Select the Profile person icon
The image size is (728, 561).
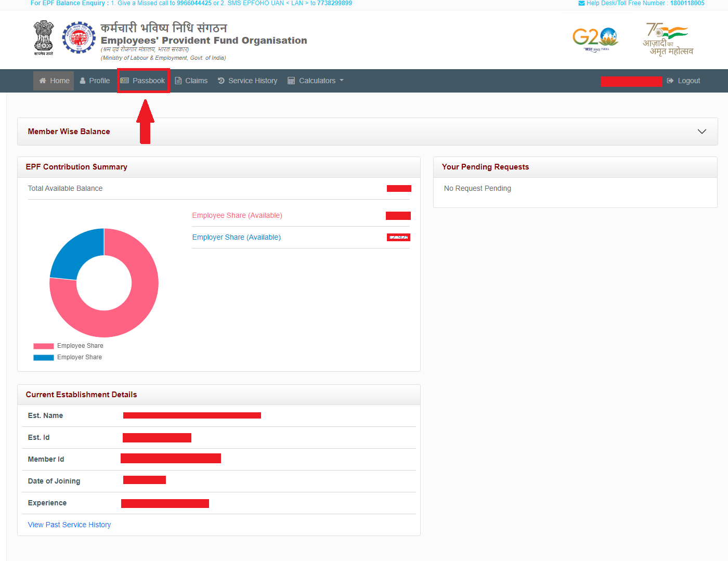pyautogui.click(x=83, y=81)
